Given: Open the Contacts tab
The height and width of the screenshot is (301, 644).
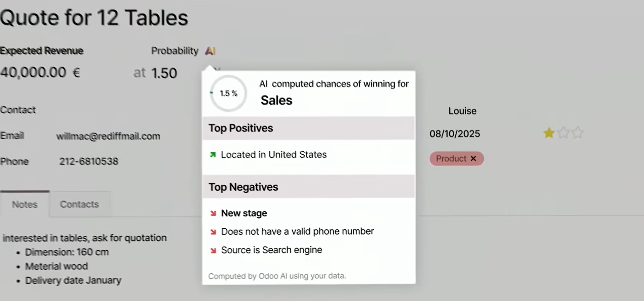Looking at the screenshot, I should click(79, 204).
